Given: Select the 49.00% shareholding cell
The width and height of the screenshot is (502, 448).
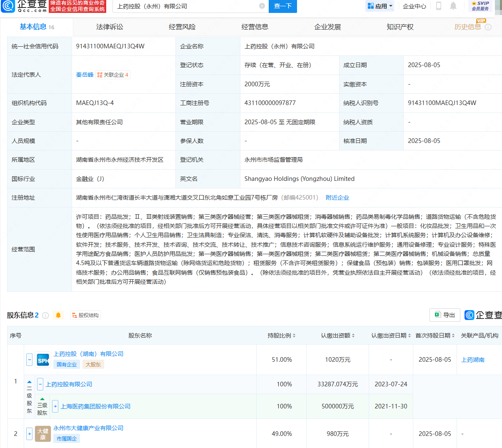Looking at the screenshot, I should coord(282,434).
